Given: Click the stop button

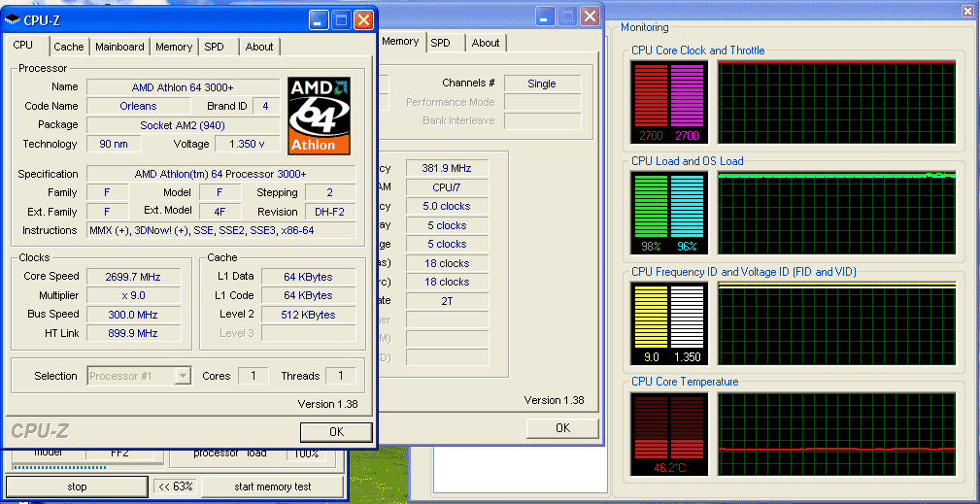Looking at the screenshot, I should coord(77,487).
